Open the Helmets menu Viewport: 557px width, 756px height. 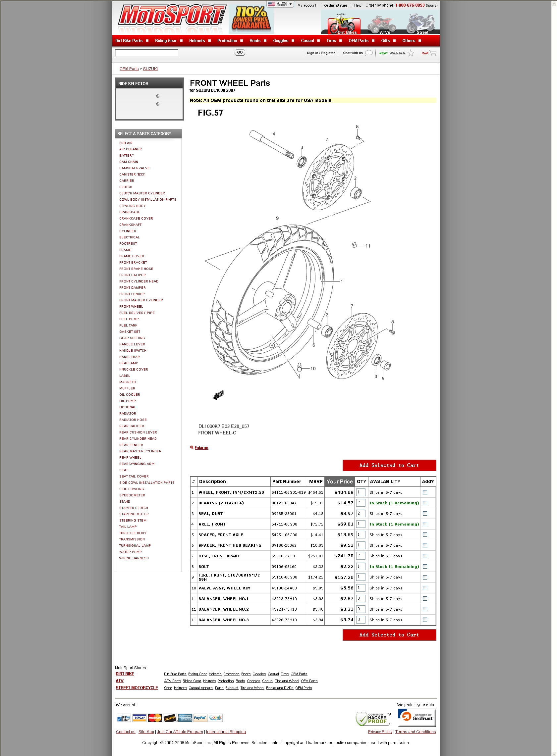click(197, 41)
